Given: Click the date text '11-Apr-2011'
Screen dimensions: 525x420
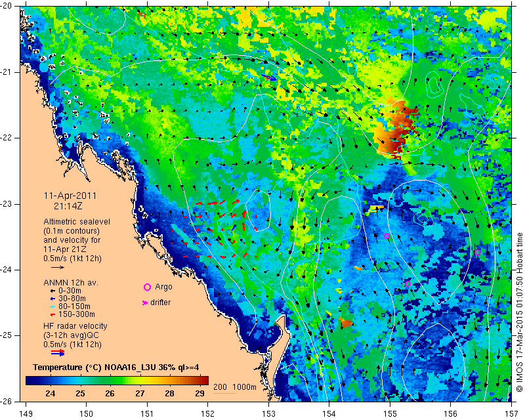Looking at the screenshot, I should tap(70, 196).
